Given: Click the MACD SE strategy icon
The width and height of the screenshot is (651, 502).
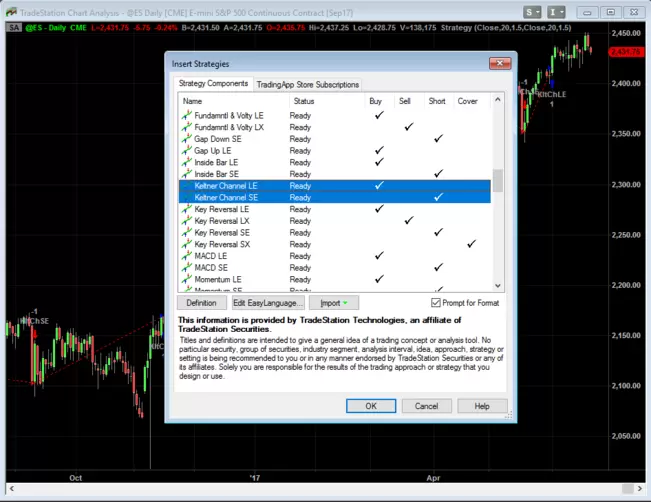Looking at the screenshot, I should point(186,267).
